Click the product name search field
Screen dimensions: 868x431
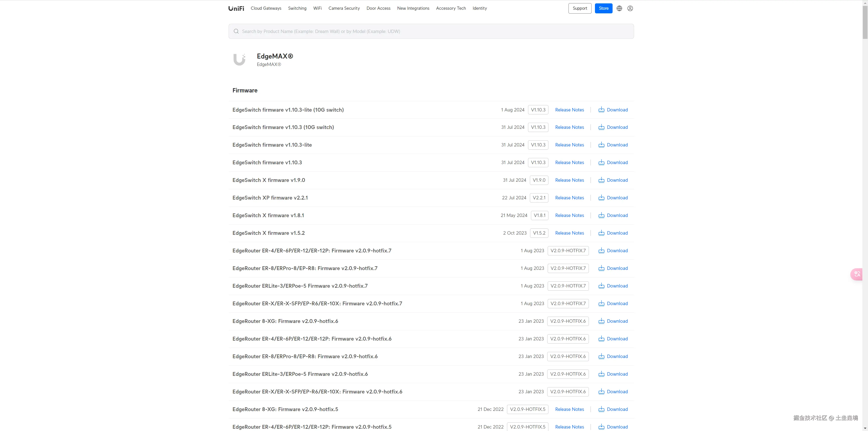click(x=431, y=31)
